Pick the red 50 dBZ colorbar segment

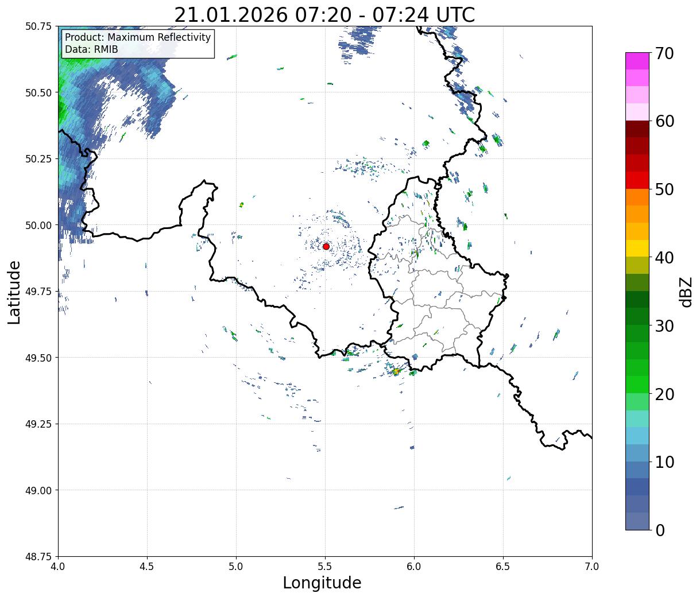pyautogui.click(x=637, y=180)
